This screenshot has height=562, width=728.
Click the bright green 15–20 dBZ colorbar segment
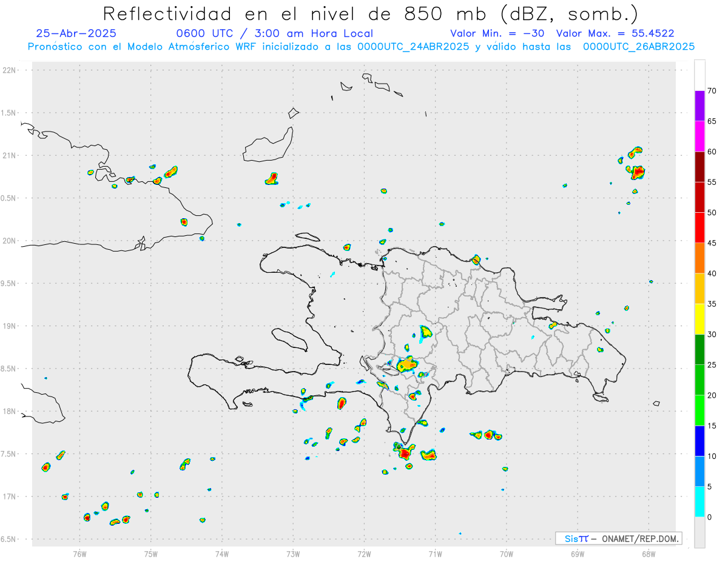(x=699, y=410)
